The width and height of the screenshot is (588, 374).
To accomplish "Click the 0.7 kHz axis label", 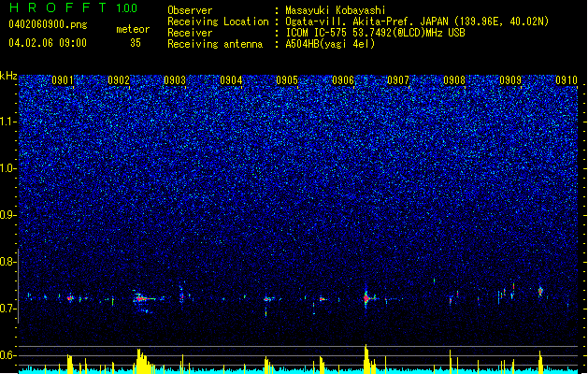I will [x=8, y=309].
